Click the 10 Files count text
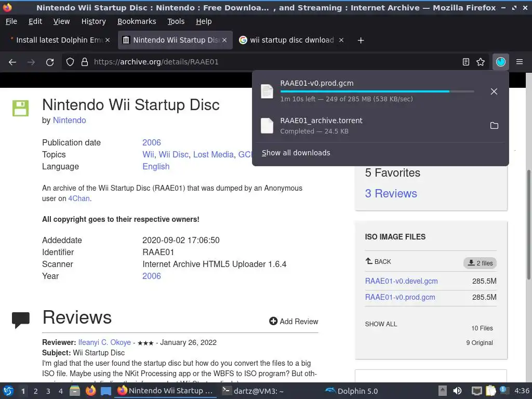Screen dimensions: 532x399 (482, 328)
